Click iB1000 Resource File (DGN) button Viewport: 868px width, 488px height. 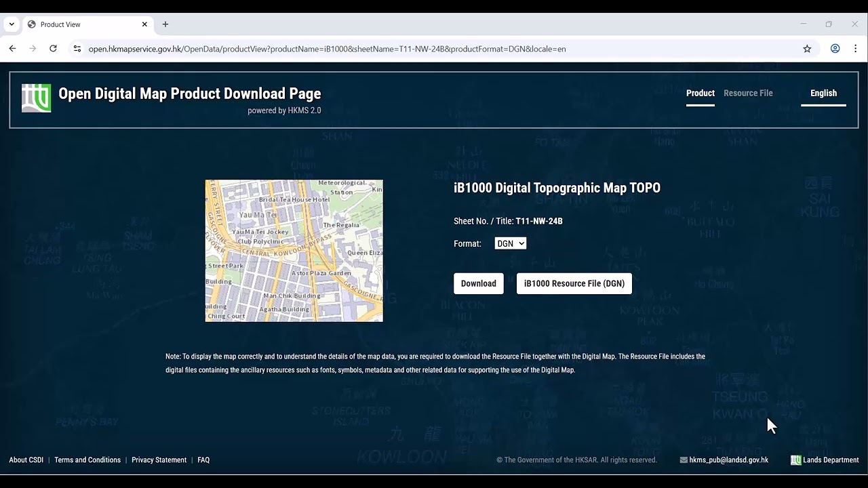tap(574, 283)
